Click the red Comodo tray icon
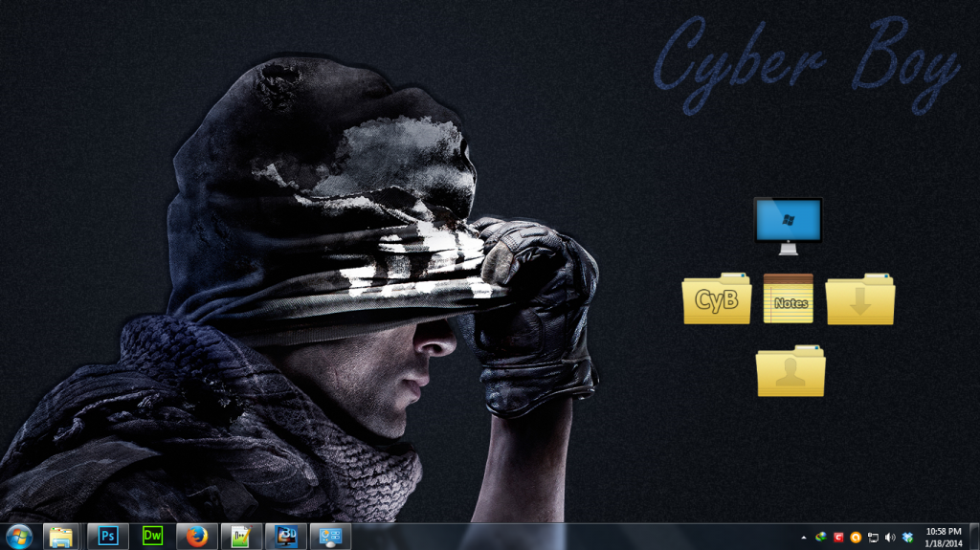 (x=838, y=538)
